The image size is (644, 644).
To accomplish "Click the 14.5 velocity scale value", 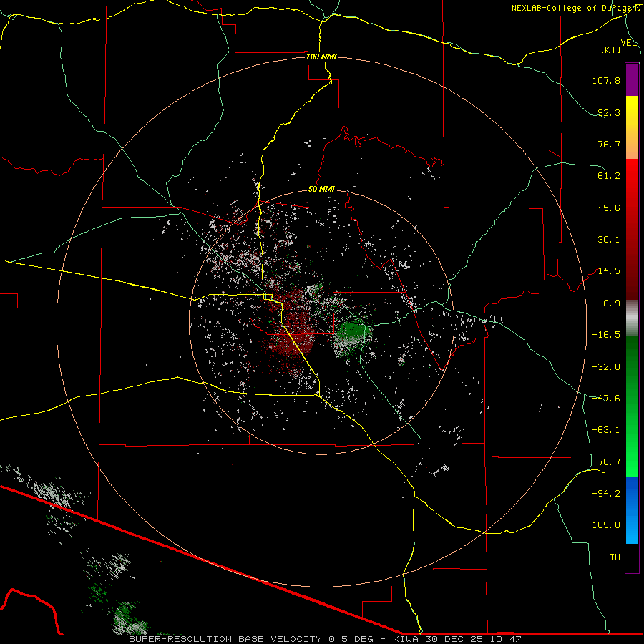I will [609, 271].
